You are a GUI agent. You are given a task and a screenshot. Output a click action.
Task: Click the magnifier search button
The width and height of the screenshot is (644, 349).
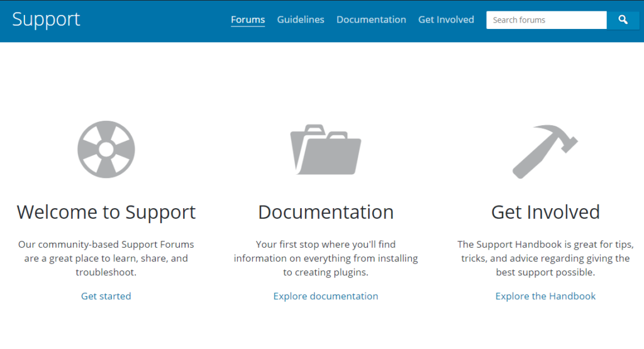point(623,19)
